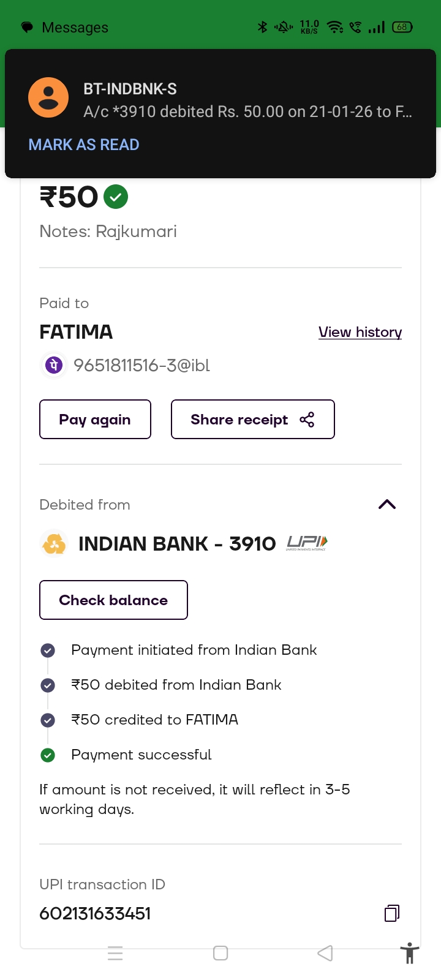Open View history link for FATIMA
Viewport: 441px width, 980px height.
click(360, 332)
